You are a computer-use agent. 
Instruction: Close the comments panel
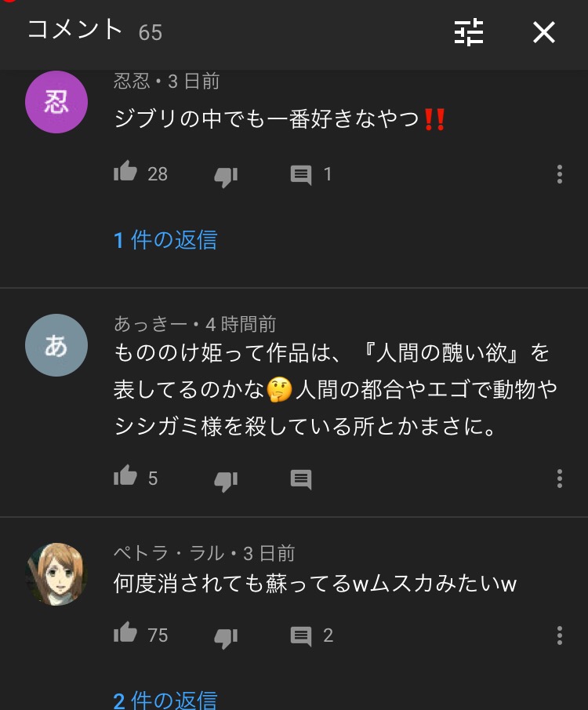(x=543, y=32)
